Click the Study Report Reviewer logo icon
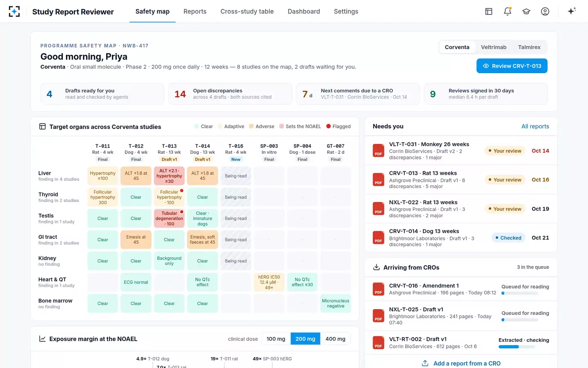The width and height of the screenshot is (588, 368). click(14, 11)
